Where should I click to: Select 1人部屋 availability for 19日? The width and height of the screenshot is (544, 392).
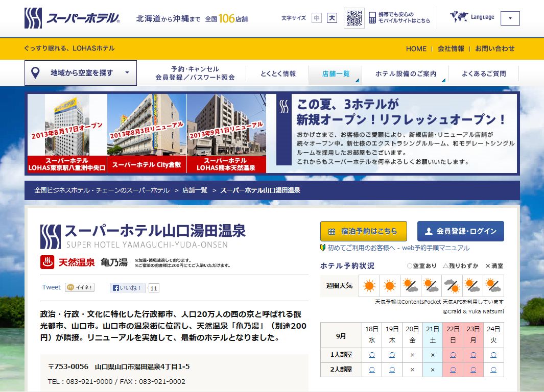pos(392,355)
